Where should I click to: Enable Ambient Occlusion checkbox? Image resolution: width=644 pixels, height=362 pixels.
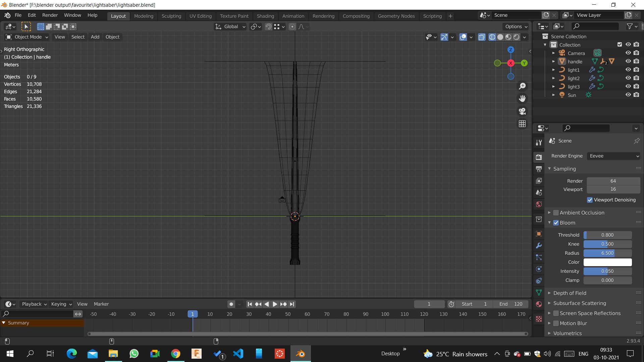(556, 213)
